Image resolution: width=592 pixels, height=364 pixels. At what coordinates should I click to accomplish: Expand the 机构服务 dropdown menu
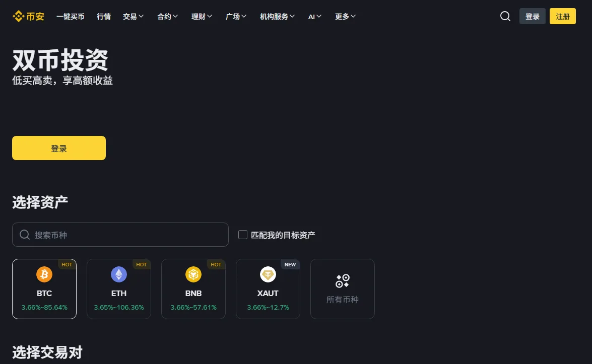pyautogui.click(x=277, y=16)
